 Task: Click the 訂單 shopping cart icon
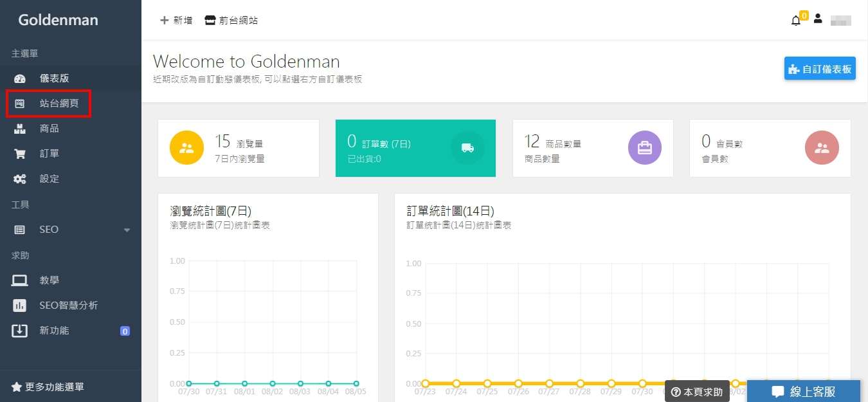click(20, 154)
